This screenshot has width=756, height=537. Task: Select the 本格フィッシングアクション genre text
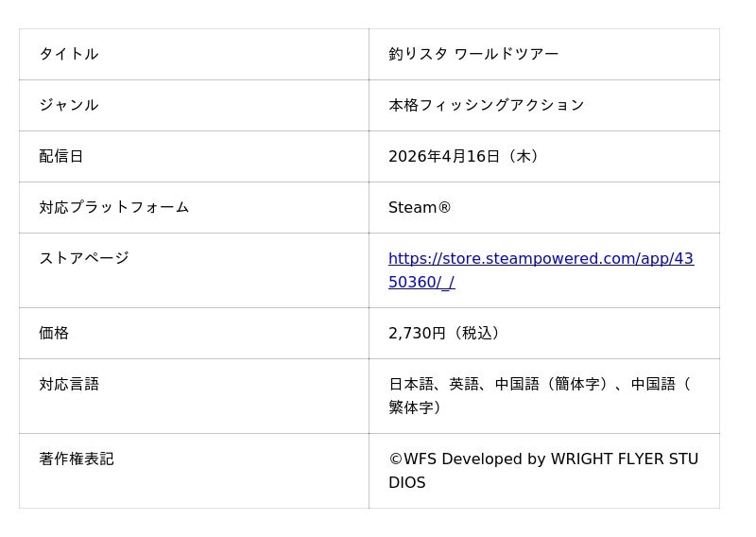click(486, 105)
